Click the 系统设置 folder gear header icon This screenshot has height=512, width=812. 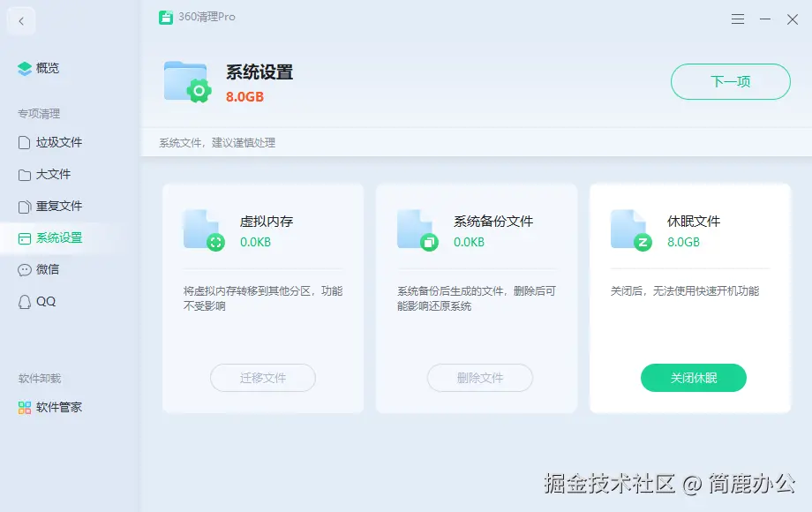point(187,82)
